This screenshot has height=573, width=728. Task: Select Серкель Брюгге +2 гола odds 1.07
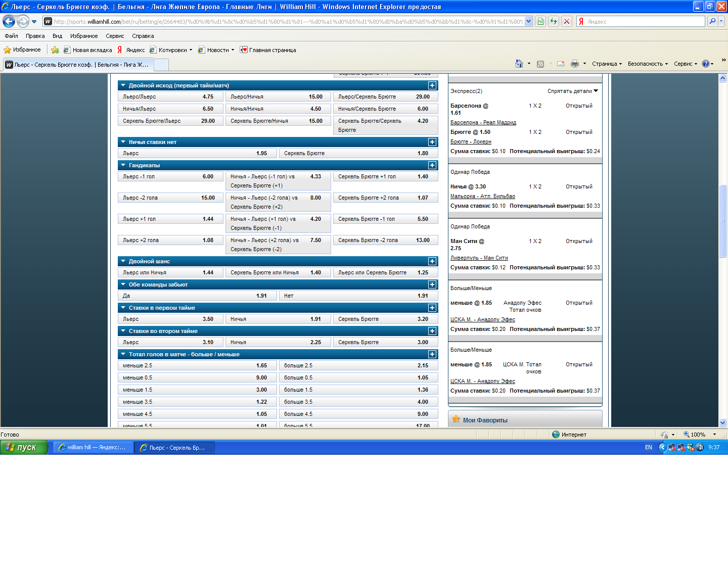click(x=386, y=198)
